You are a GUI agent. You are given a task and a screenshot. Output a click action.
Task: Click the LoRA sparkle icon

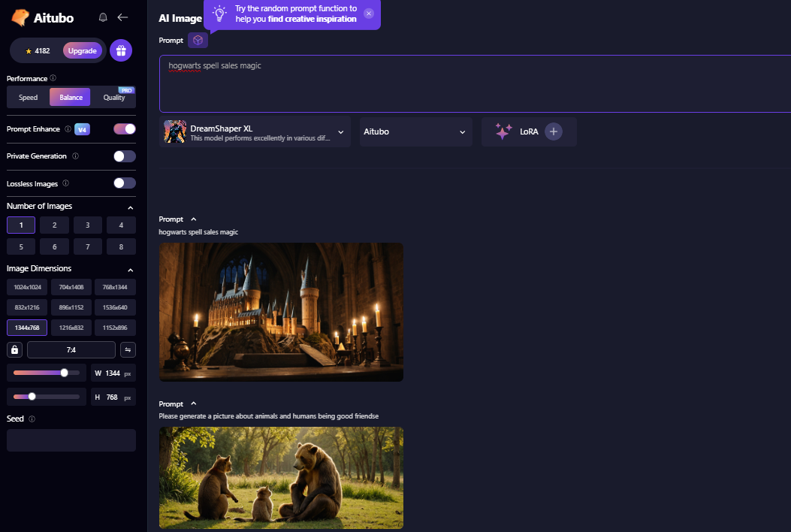pos(503,131)
